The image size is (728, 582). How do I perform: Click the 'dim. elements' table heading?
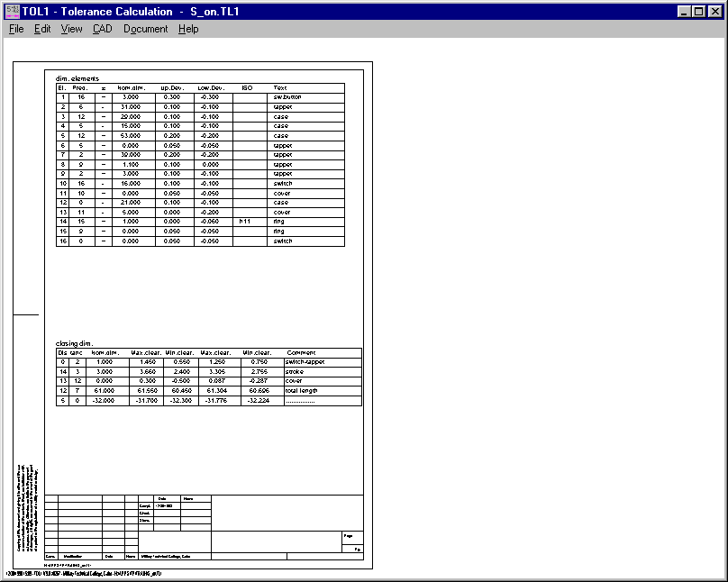(x=77, y=79)
